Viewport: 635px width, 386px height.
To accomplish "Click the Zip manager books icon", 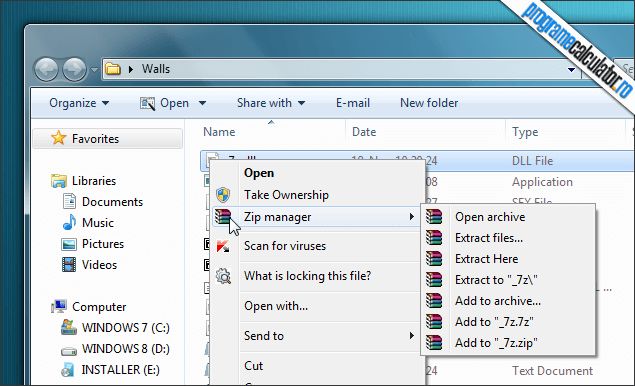I will [x=223, y=216].
